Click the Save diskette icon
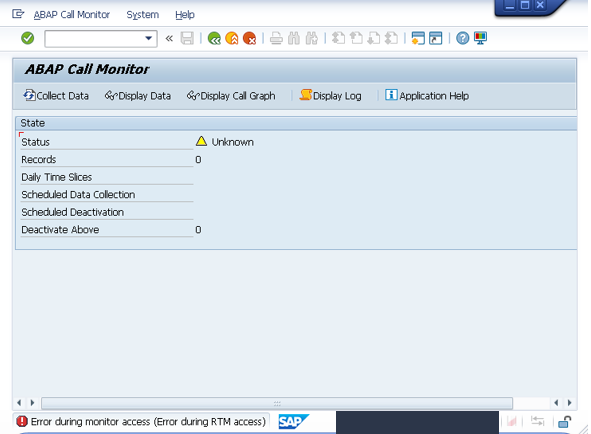This screenshot has width=591, height=434. [187, 38]
